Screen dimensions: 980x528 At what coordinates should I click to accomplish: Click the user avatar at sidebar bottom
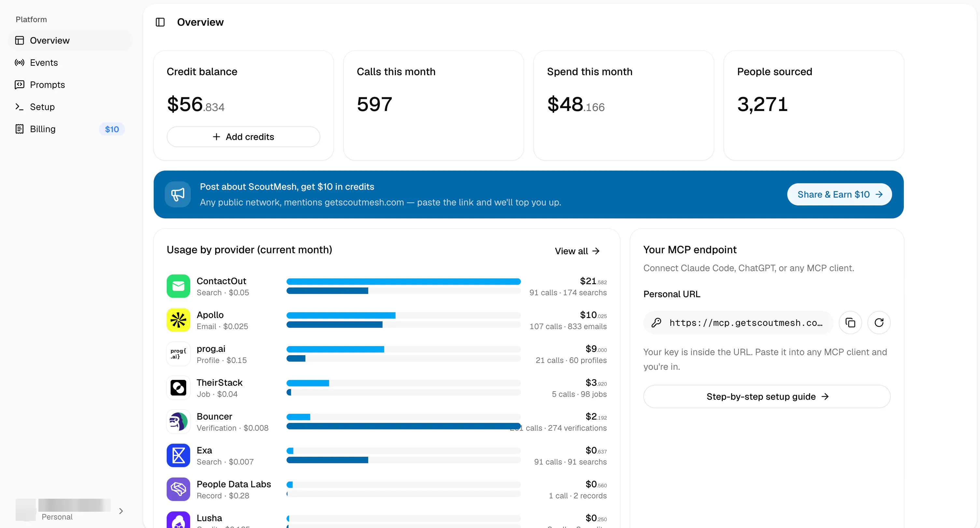click(25, 510)
